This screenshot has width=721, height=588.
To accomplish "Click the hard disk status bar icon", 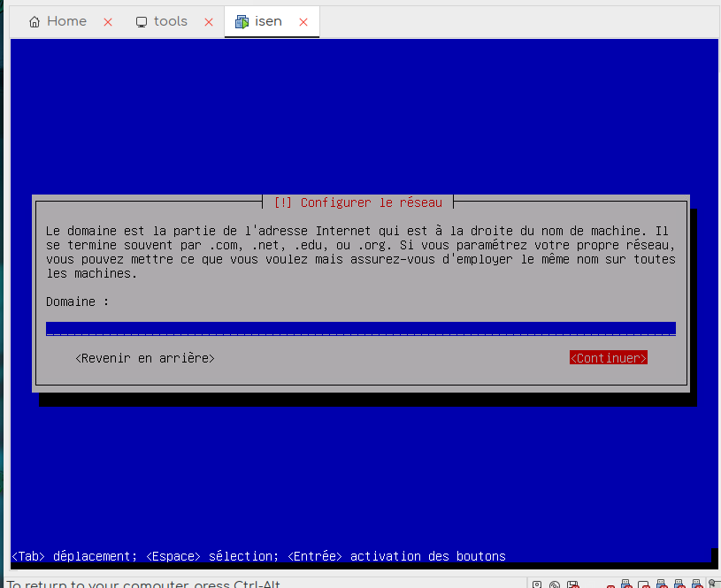I will (x=537, y=584).
